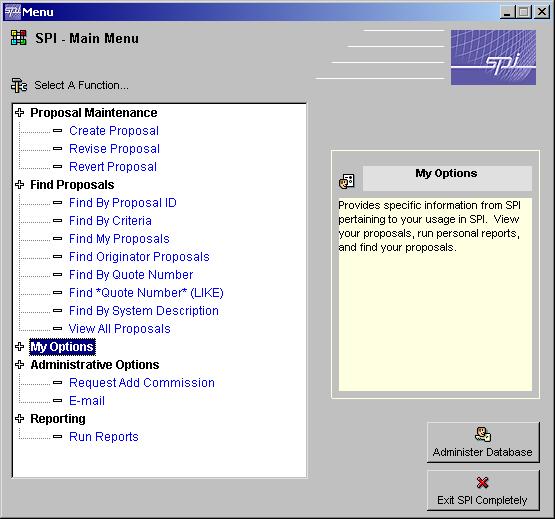Open Revert Proposal

113,167
